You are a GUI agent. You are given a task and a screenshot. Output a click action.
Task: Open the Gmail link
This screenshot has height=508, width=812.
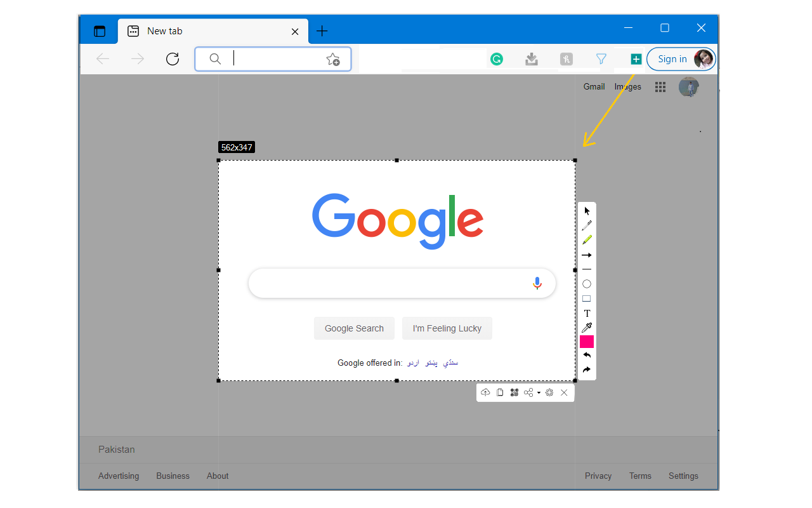(594, 87)
